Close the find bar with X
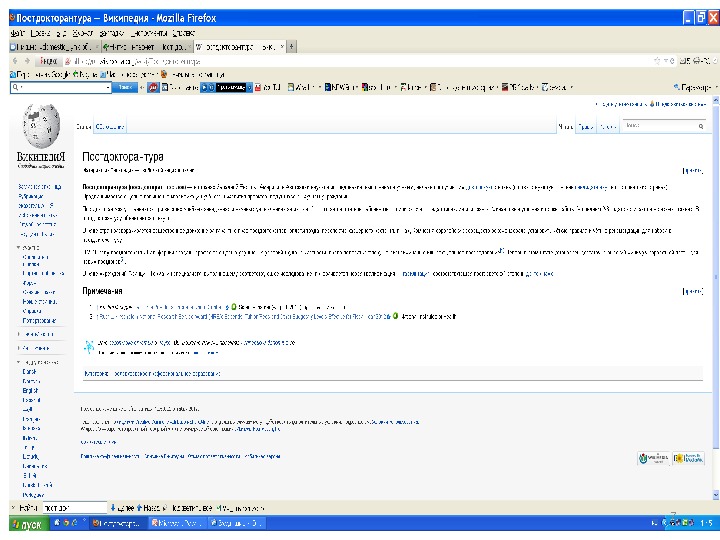The height and width of the screenshot is (540, 720). tap(13, 507)
